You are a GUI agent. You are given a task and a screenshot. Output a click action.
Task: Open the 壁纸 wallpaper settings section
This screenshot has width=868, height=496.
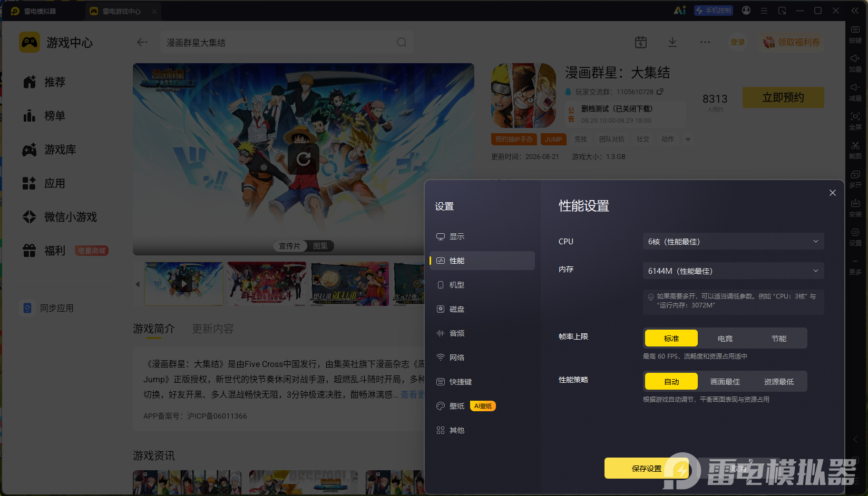coord(482,406)
